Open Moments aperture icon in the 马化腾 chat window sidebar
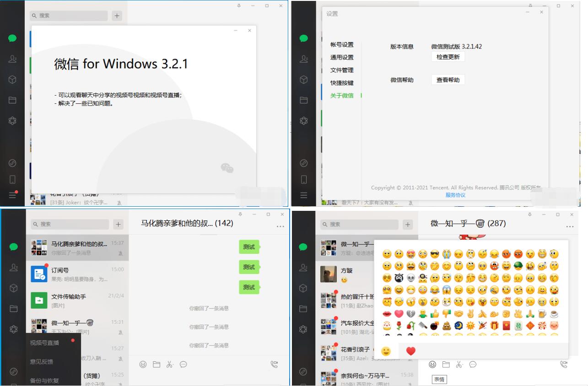 tap(14, 329)
